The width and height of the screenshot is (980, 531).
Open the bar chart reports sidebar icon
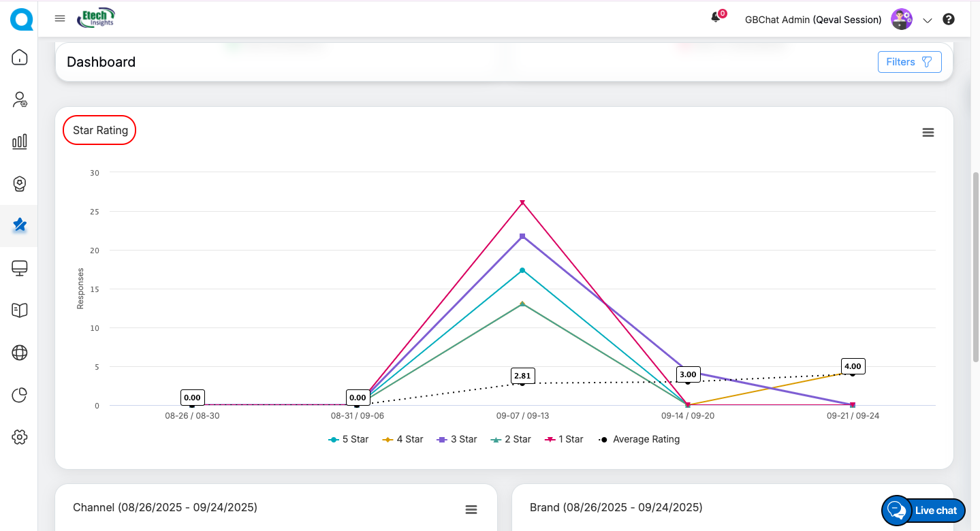(x=20, y=142)
